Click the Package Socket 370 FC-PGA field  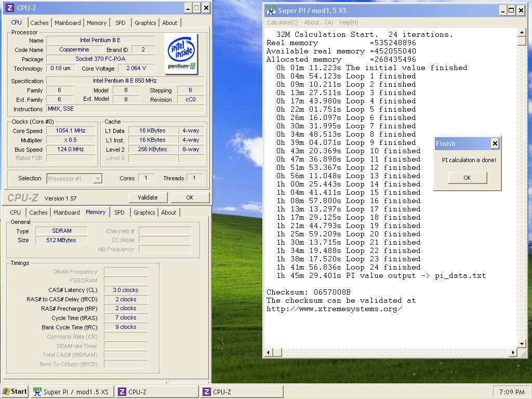tap(100, 59)
